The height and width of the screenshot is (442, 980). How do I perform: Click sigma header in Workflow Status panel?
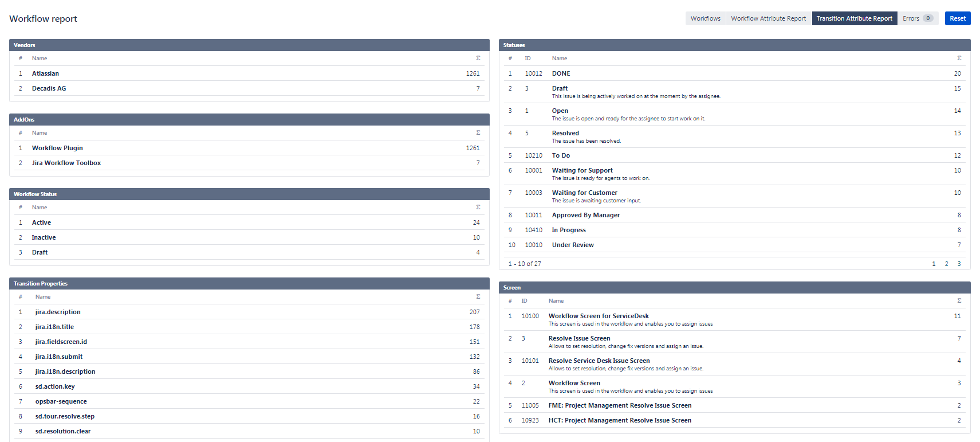(478, 208)
